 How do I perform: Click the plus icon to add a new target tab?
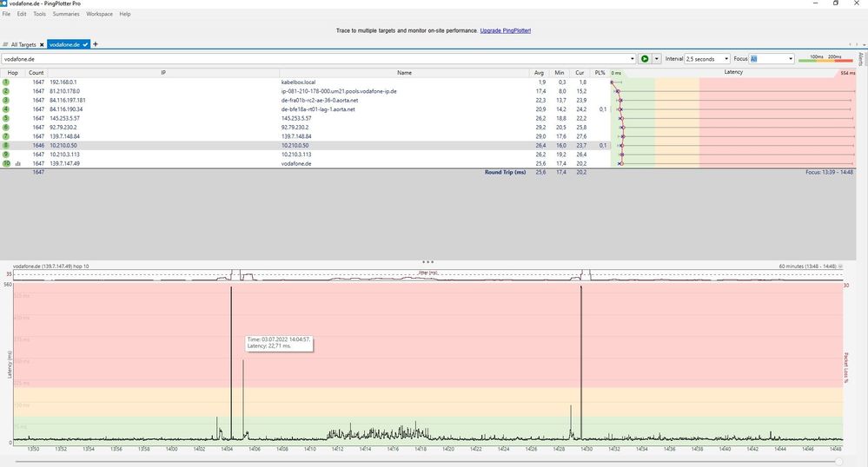(x=96, y=44)
